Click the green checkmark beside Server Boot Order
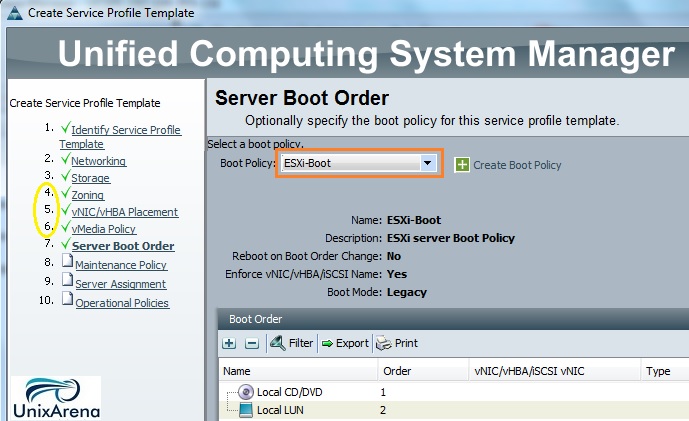 65,243
